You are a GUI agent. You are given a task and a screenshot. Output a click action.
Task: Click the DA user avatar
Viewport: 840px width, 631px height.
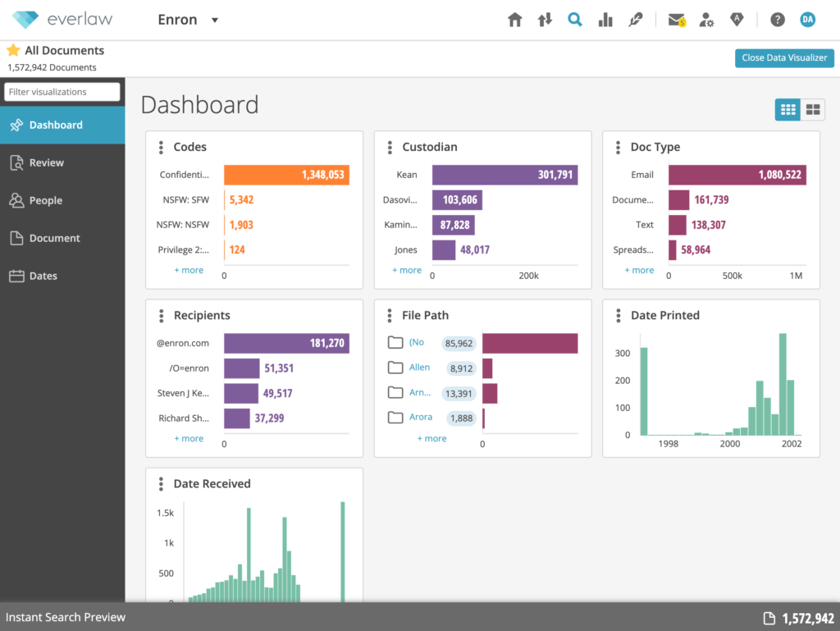point(808,20)
